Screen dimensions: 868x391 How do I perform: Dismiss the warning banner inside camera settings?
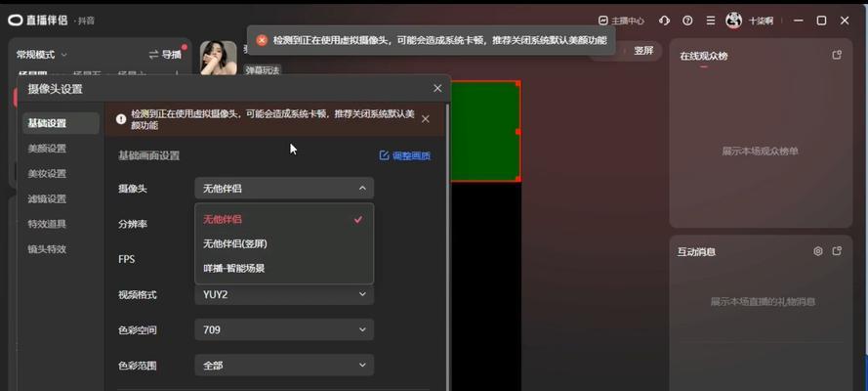pyautogui.click(x=425, y=119)
